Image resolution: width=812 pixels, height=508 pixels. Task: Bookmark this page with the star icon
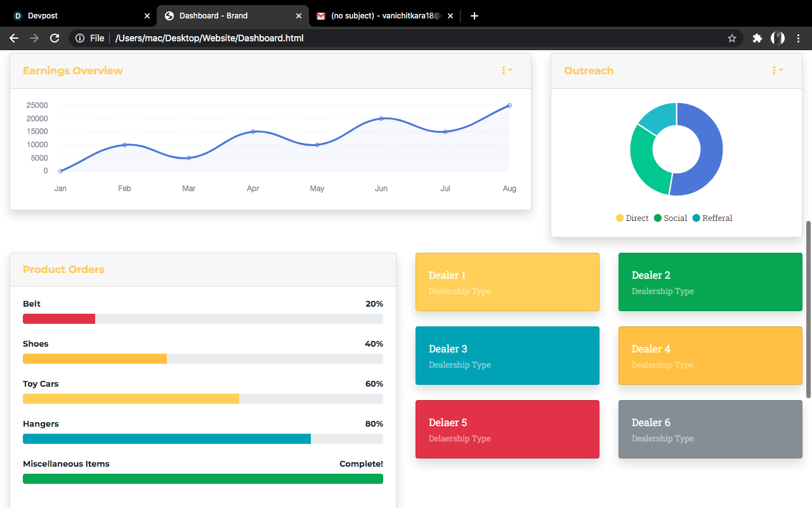(732, 37)
